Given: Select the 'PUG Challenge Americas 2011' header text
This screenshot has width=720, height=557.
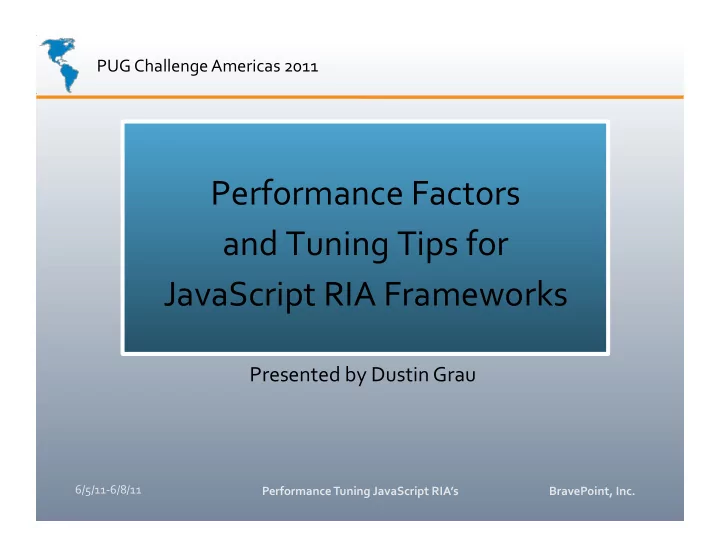Looking at the screenshot, I should pos(207,66).
